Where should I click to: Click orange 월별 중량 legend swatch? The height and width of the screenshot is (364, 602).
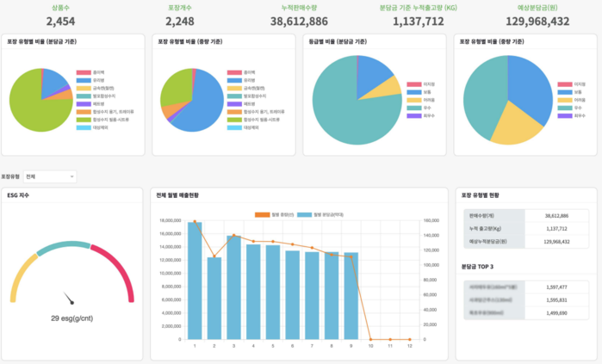(264, 213)
